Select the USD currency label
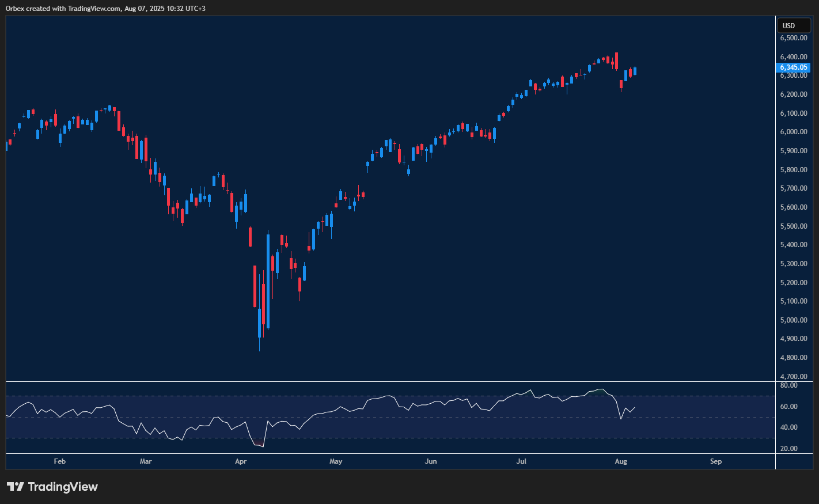 tap(794, 25)
